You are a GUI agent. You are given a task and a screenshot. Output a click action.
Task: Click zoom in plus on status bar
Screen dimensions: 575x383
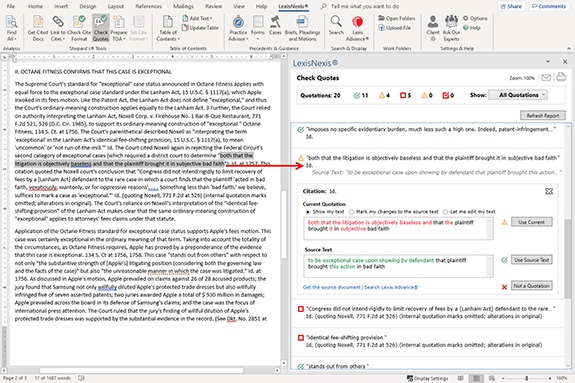tap(550, 378)
